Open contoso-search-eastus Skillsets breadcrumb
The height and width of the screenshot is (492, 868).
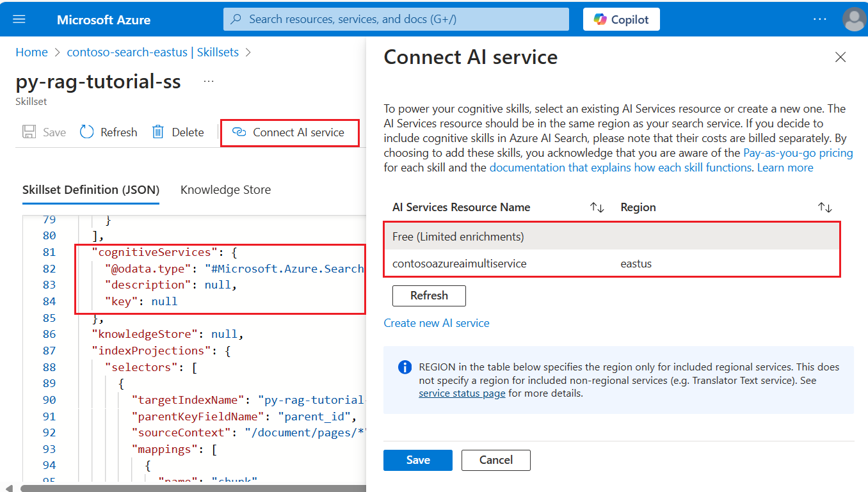[153, 52]
